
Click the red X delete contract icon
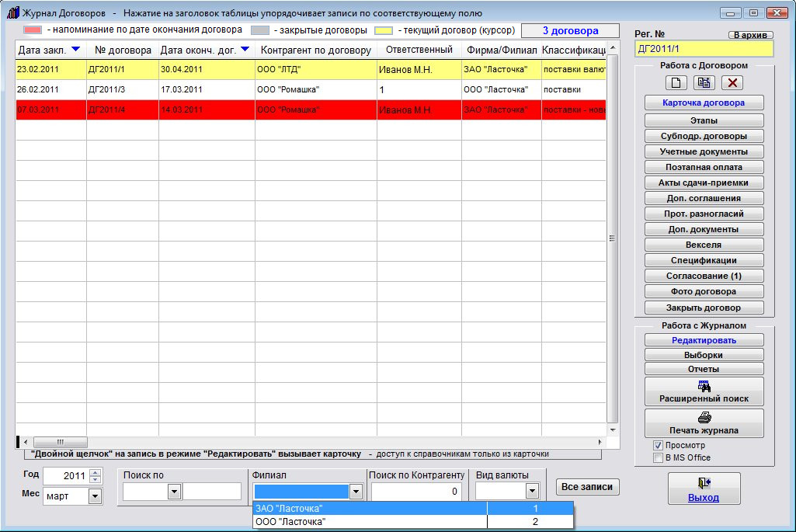point(732,82)
